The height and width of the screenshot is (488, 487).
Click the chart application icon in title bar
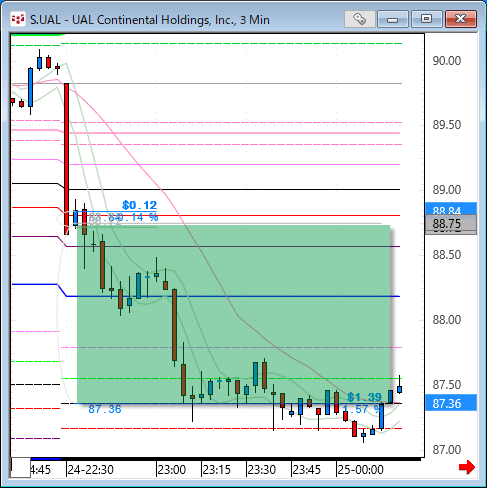[x=18, y=19]
